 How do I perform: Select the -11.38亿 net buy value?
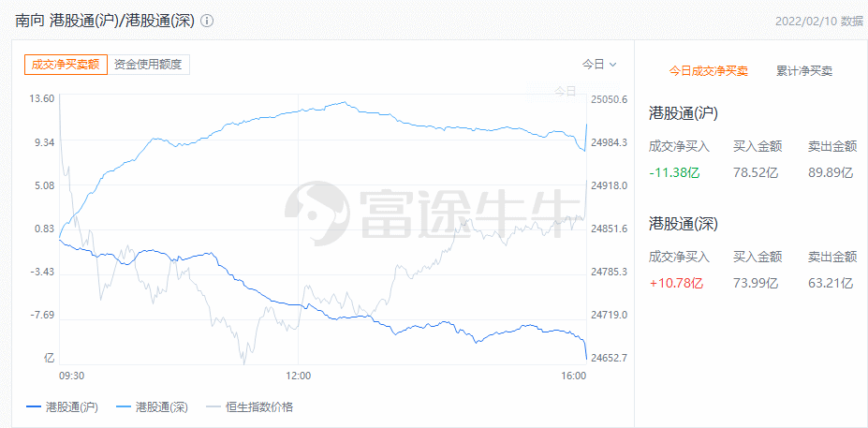pos(675,172)
